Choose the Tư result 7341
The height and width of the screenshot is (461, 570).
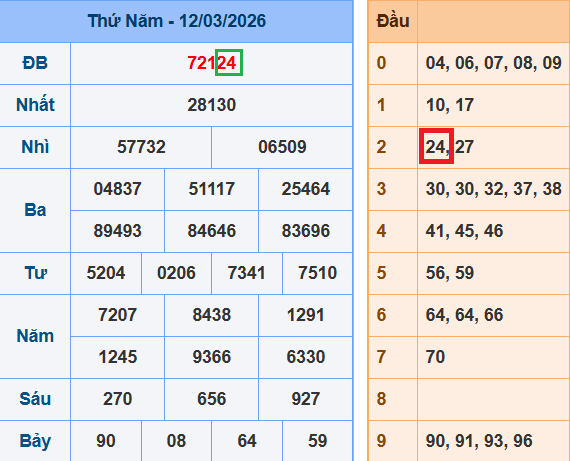(247, 273)
